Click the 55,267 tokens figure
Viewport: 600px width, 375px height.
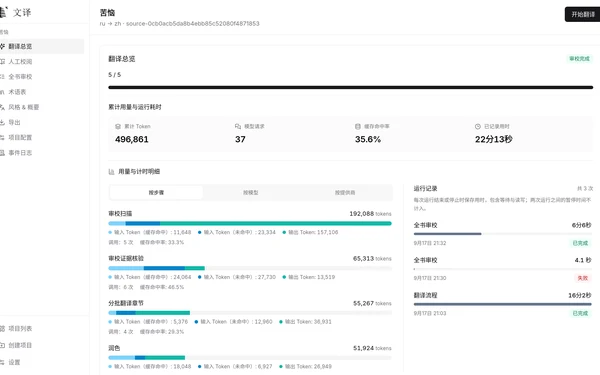[372, 303]
